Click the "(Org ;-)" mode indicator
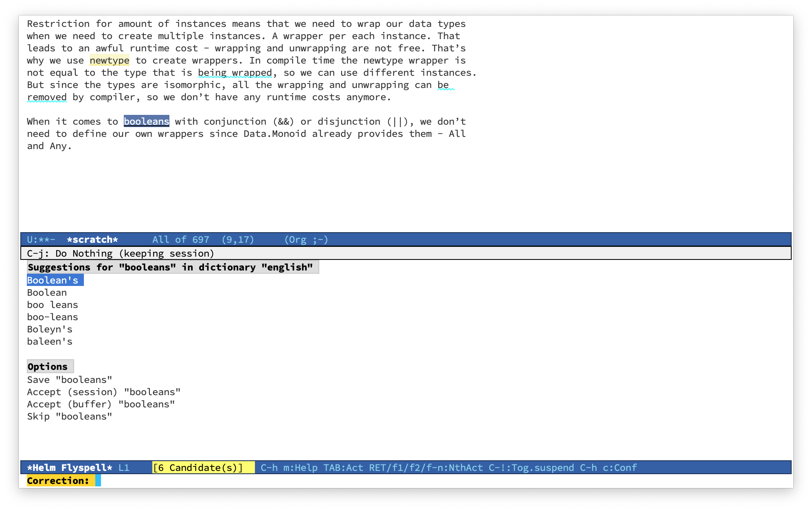 (306, 240)
